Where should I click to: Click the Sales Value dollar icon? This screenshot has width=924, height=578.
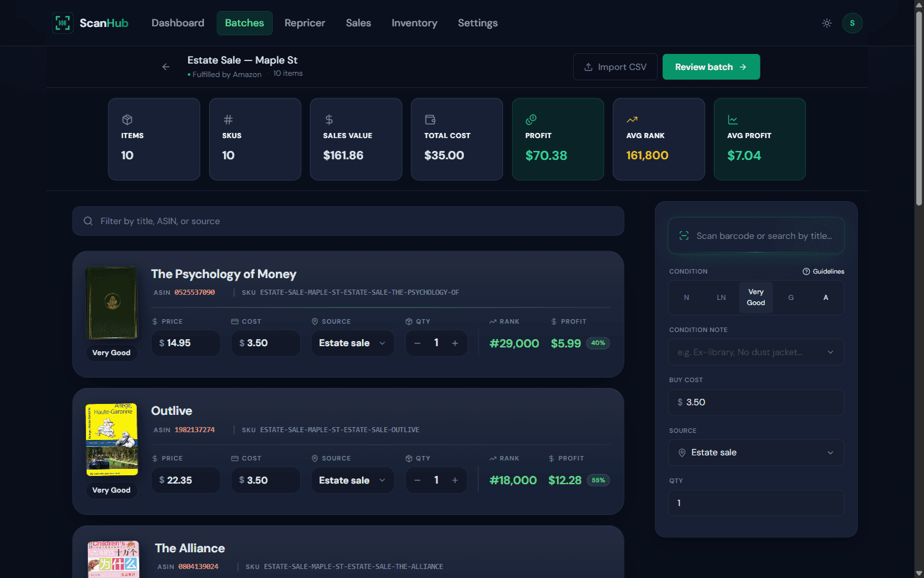point(329,119)
